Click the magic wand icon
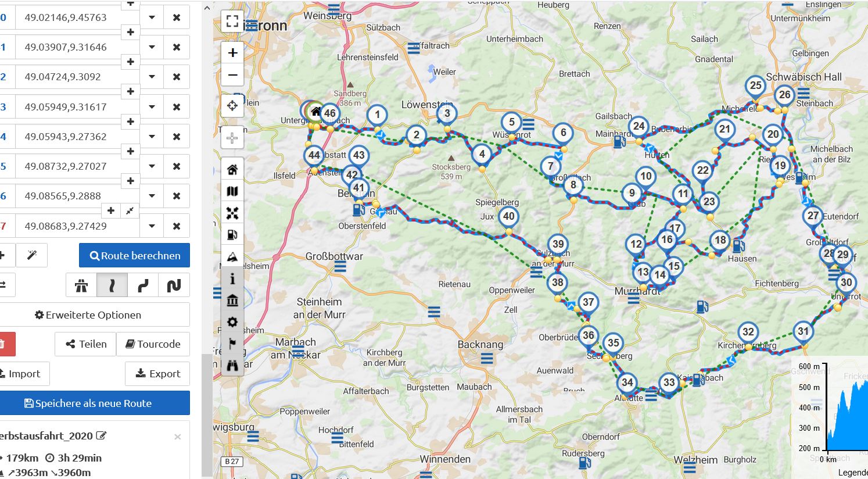Image resolution: width=868 pixels, height=479 pixels. coord(32,255)
